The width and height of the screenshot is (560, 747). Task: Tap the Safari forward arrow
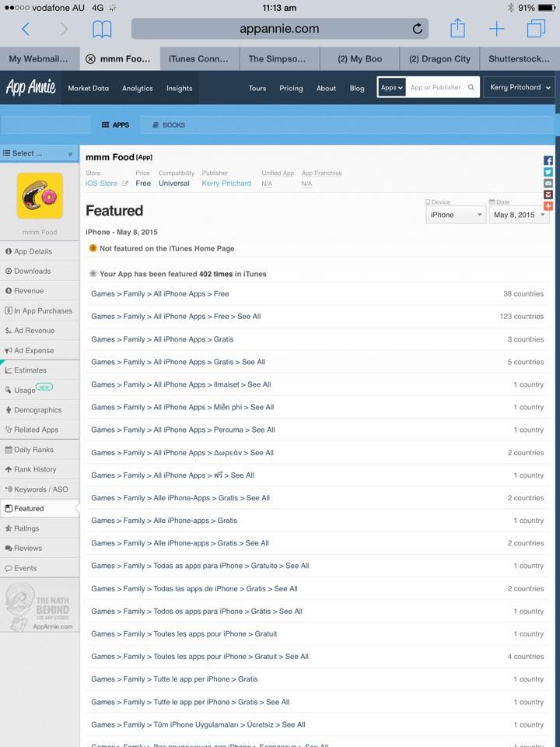[x=64, y=29]
